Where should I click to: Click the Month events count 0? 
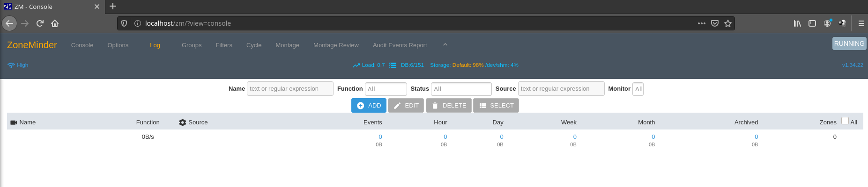pos(653,137)
